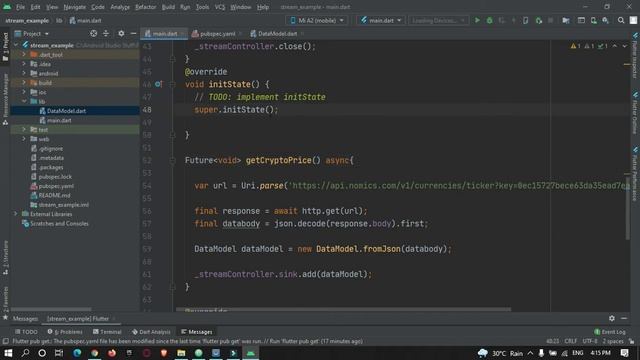Open Dart Analysis tool window

(151, 332)
